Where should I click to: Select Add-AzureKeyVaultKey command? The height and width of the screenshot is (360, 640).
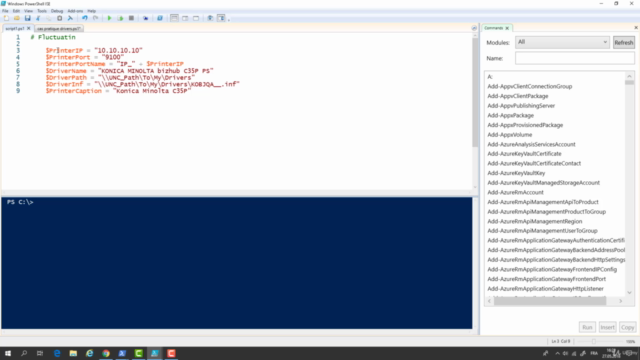[x=516, y=173]
